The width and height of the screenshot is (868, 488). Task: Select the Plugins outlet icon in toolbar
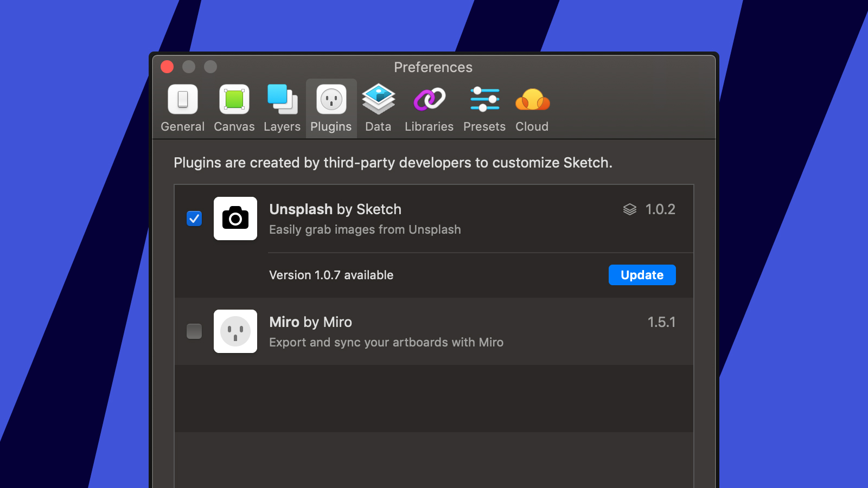pos(331,99)
